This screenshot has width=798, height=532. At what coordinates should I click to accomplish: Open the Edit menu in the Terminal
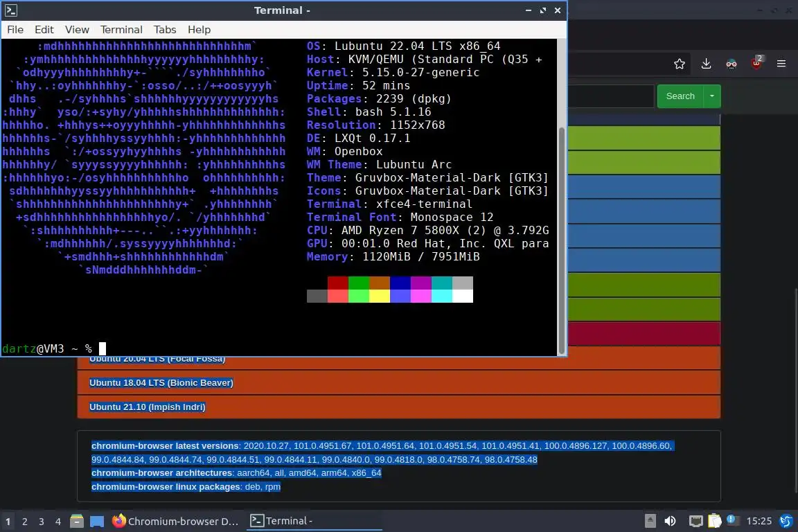[x=44, y=30]
